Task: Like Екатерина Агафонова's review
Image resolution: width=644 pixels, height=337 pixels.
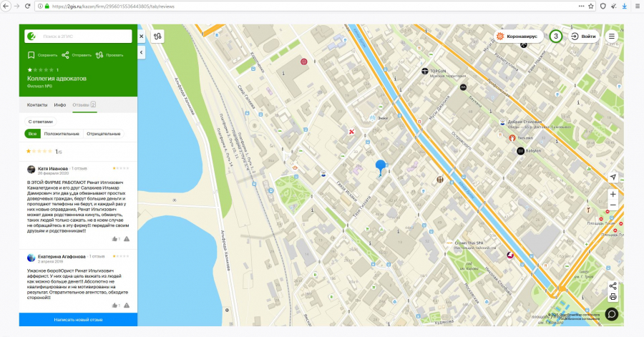Action: (115, 306)
